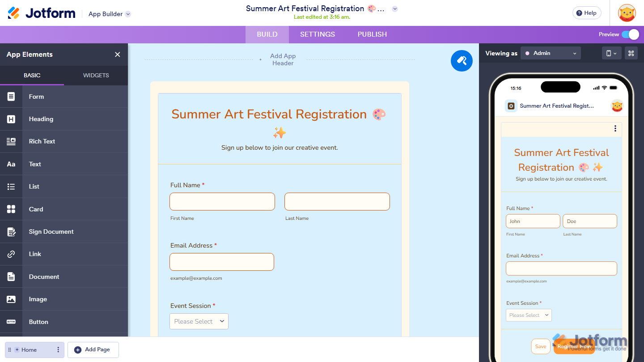The height and width of the screenshot is (362, 644).
Task: Open the device type selector dropdown
Action: pos(611,53)
